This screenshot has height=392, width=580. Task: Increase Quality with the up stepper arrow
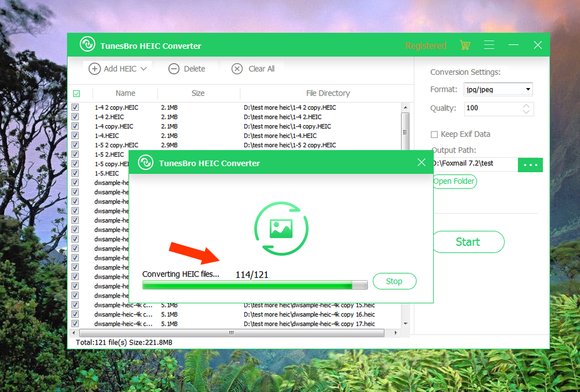click(526, 106)
